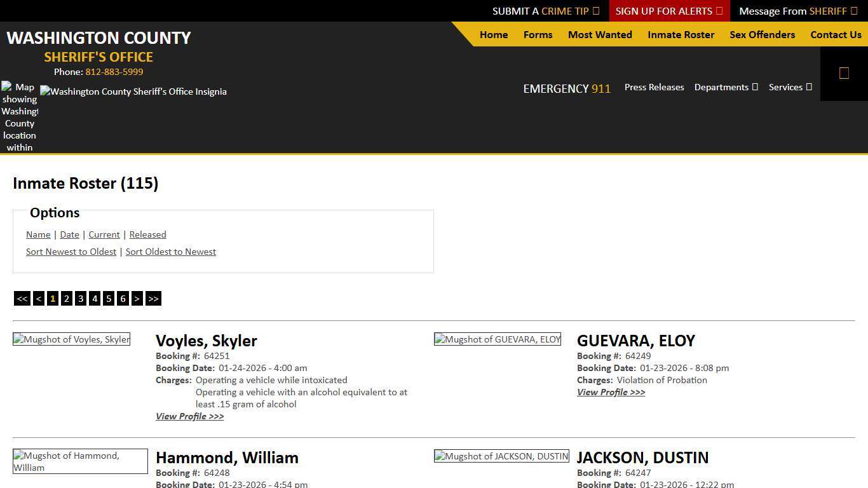Expand the Services dropdown
This screenshot has width=868, height=488.
click(790, 87)
